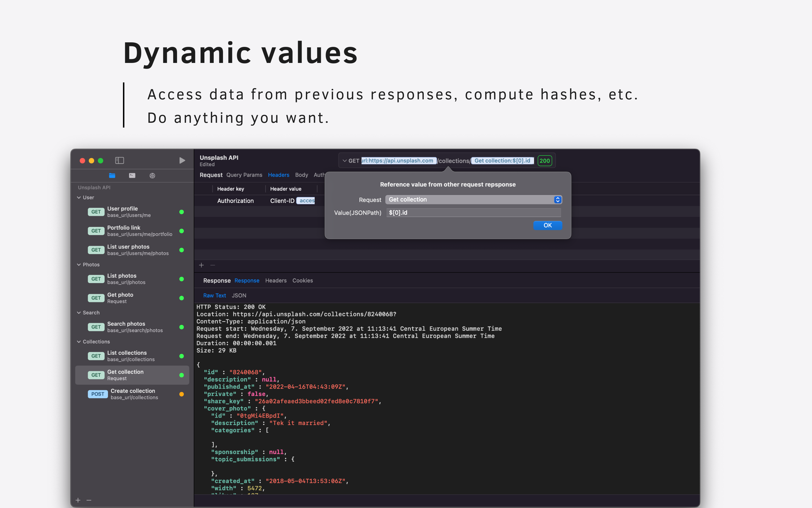The width and height of the screenshot is (812, 508).
Task: Click the Value(JSONPath) input field
Action: (473, 213)
